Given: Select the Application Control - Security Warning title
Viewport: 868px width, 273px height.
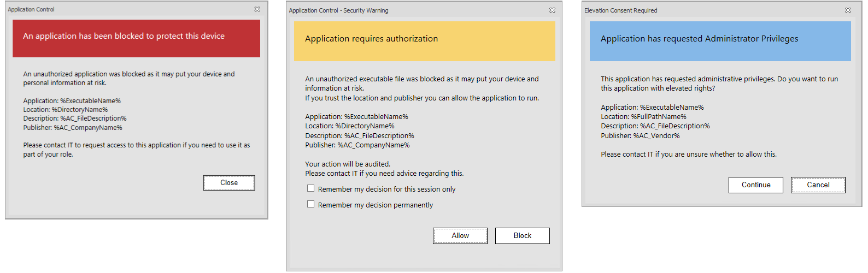Looking at the screenshot, I should point(338,10).
